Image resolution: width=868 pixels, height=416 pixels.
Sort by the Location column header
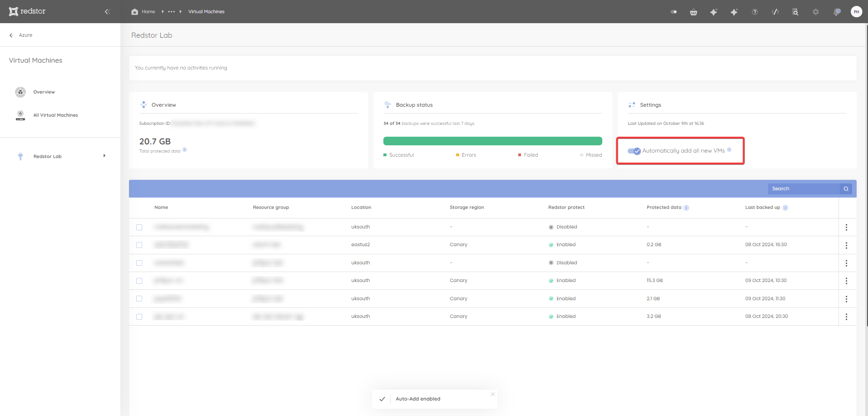tap(361, 208)
